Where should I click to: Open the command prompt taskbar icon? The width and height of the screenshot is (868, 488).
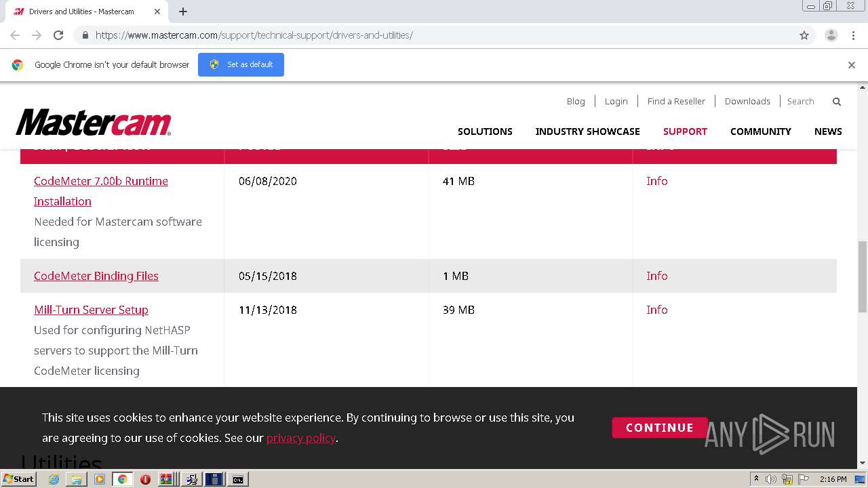pos(238,479)
